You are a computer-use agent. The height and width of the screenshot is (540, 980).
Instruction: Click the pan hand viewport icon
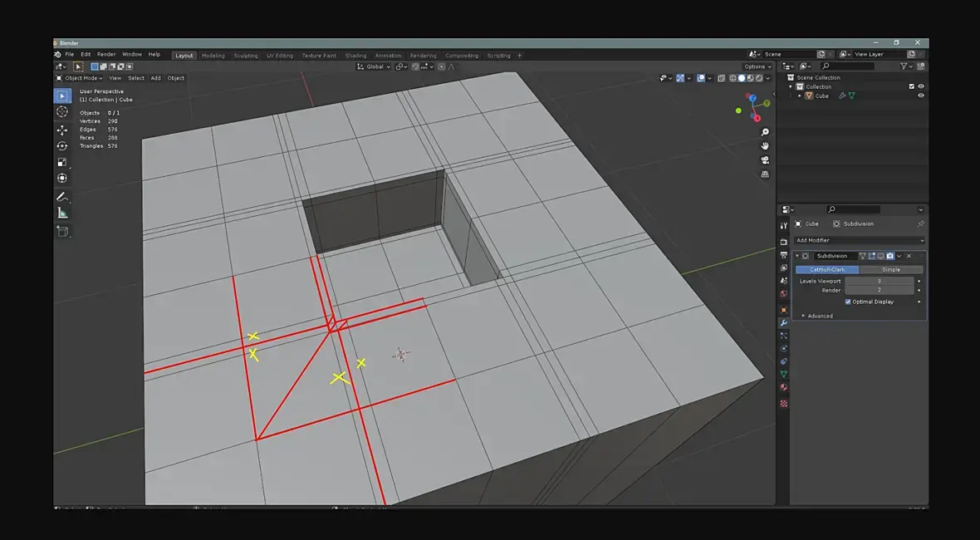click(765, 146)
